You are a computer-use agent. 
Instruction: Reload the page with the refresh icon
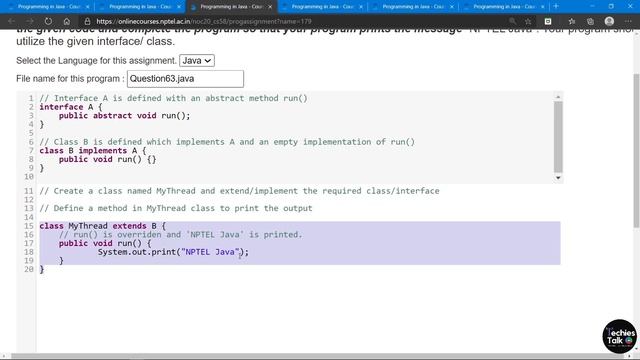(48, 21)
